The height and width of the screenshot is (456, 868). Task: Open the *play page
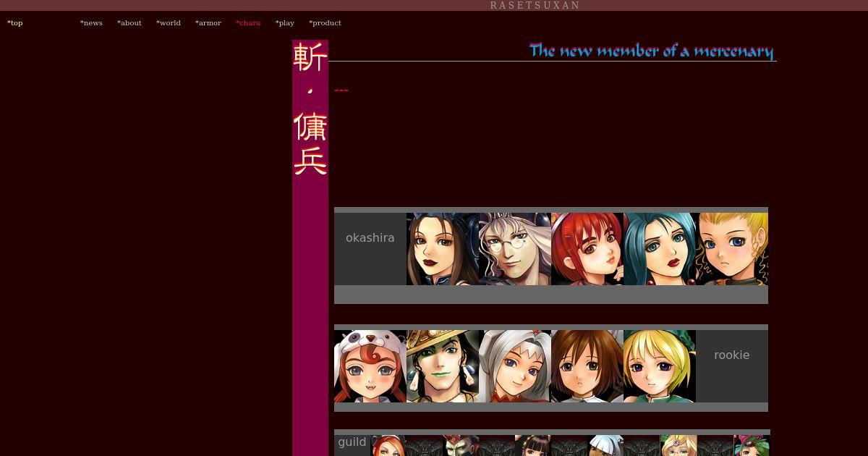click(x=285, y=23)
